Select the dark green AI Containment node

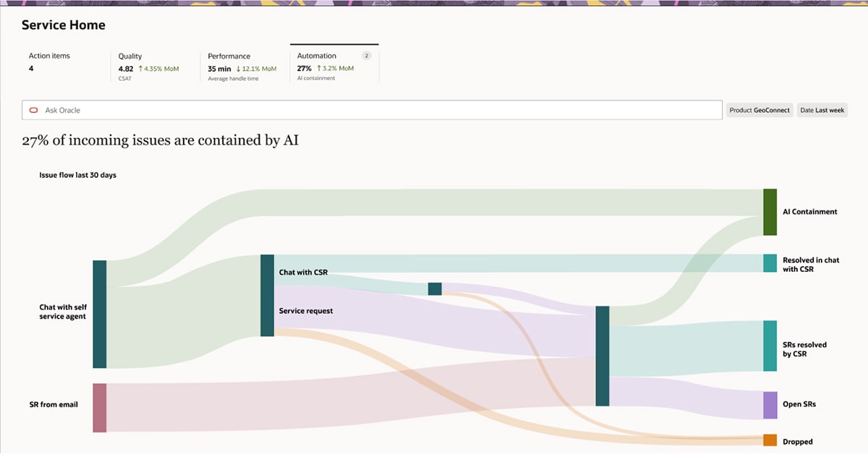770,212
